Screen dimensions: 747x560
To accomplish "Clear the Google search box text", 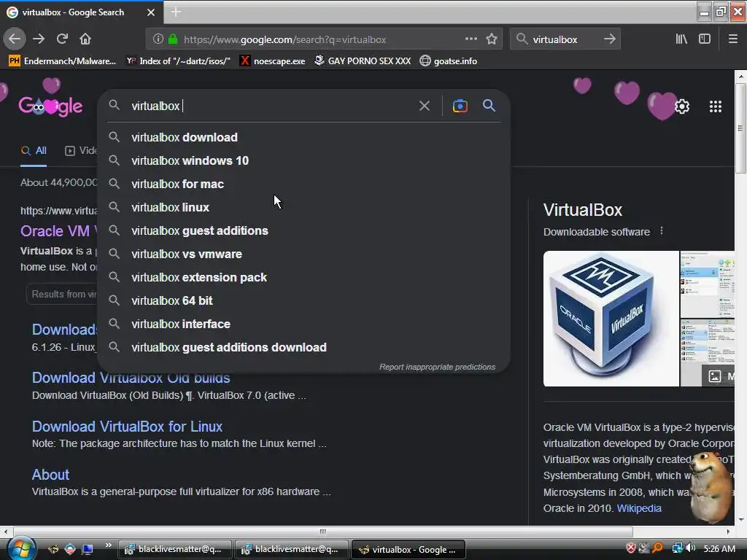I will click(x=424, y=106).
